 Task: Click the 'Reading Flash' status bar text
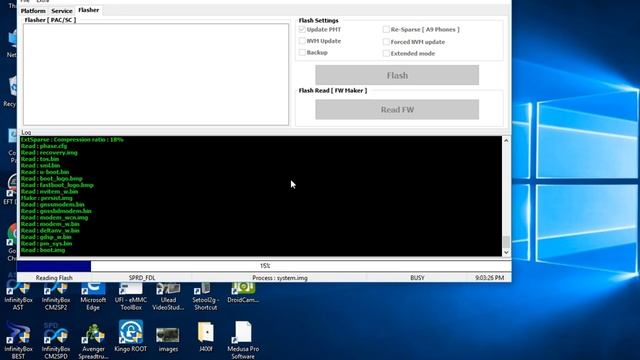point(54,278)
